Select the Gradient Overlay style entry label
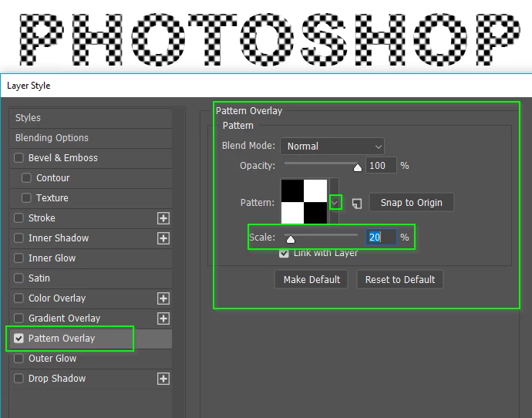This screenshot has height=418, width=532. point(65,318)
